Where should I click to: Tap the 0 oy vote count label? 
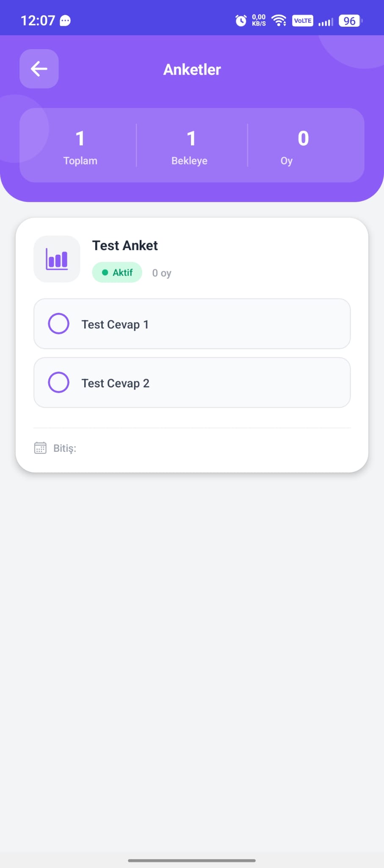point(162,273)
